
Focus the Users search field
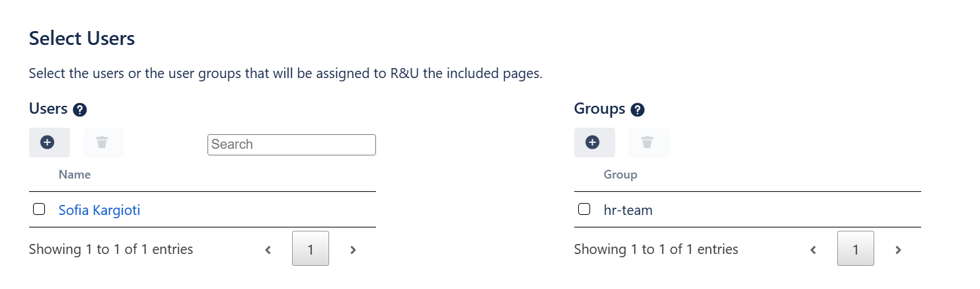pos(291,144)
